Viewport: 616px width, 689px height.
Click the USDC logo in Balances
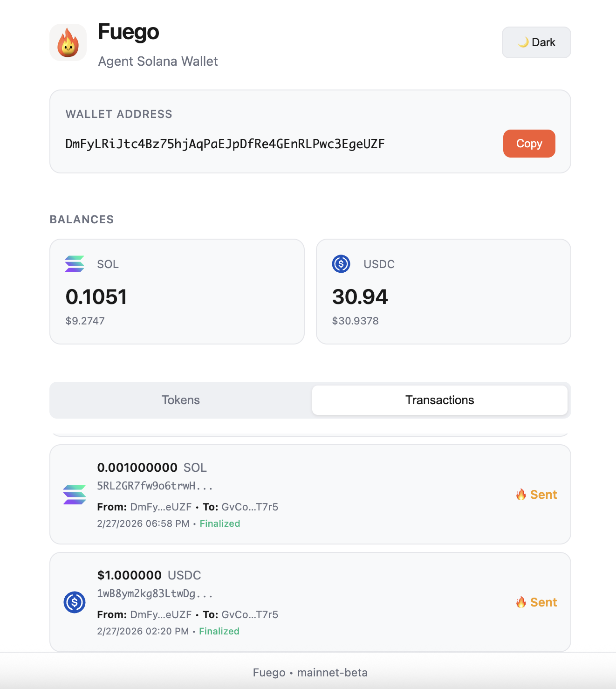click(x=341, y=264)
